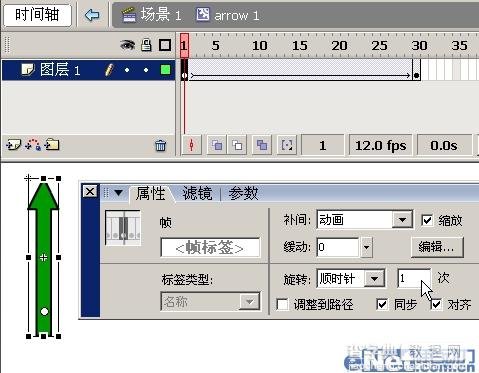Screen dimensions: 479x373
Task: Toggle onion skin icon
Action: pyautogui.click(x=217, y=145)
